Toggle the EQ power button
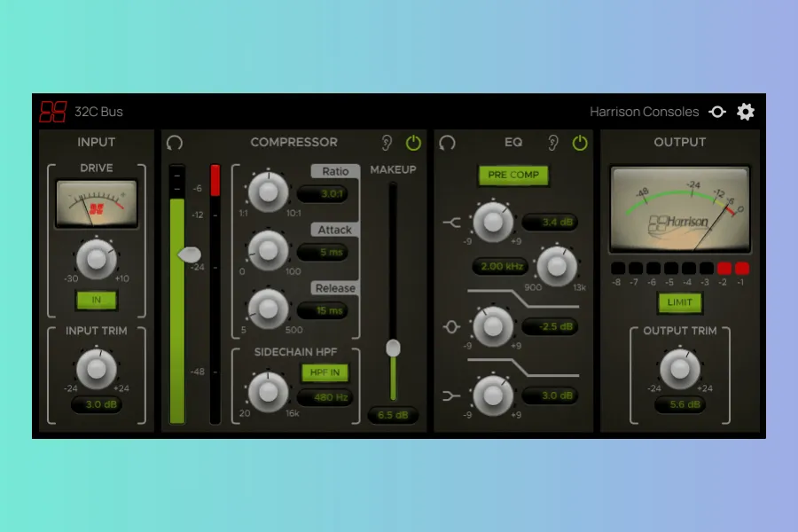 coord(580,143)
